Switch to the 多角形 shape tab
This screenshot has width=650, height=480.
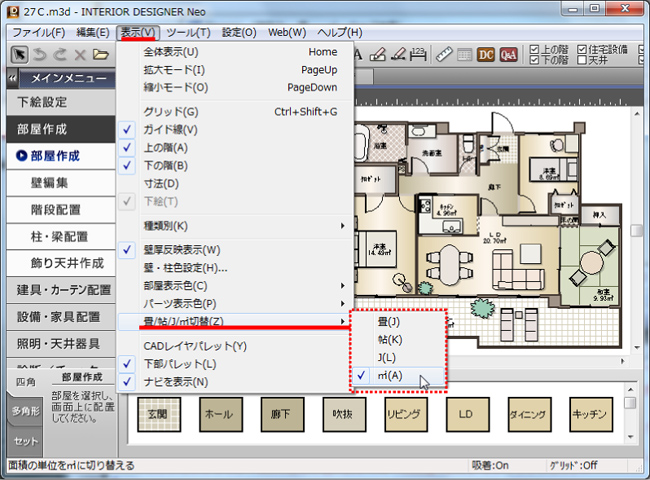click(x=24, y=411)
